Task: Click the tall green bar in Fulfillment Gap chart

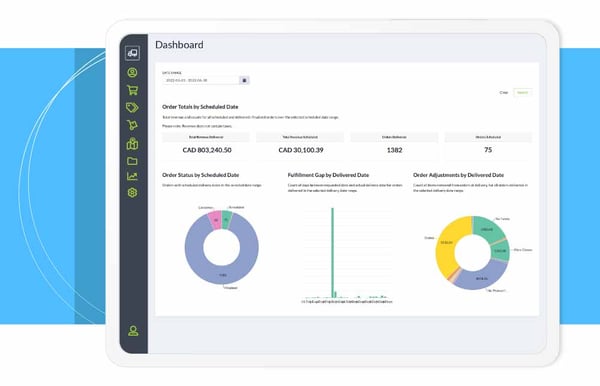Action: 333,252
